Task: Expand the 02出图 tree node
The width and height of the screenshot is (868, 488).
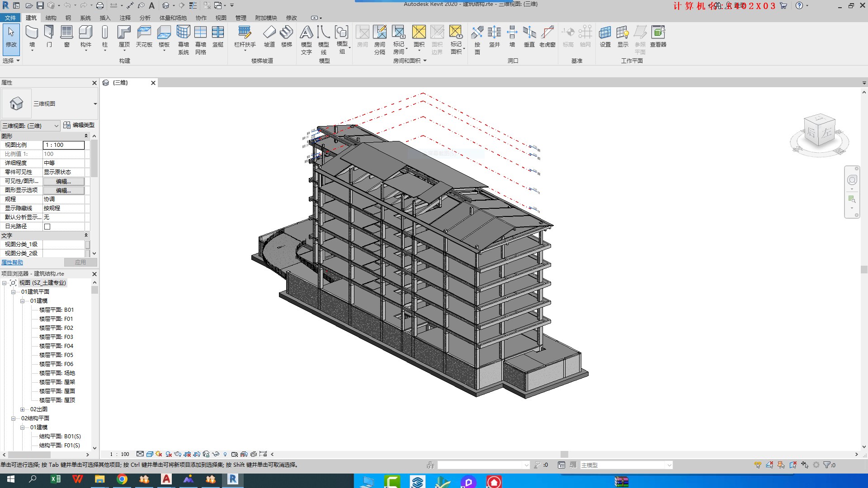Action: (22, 409)
